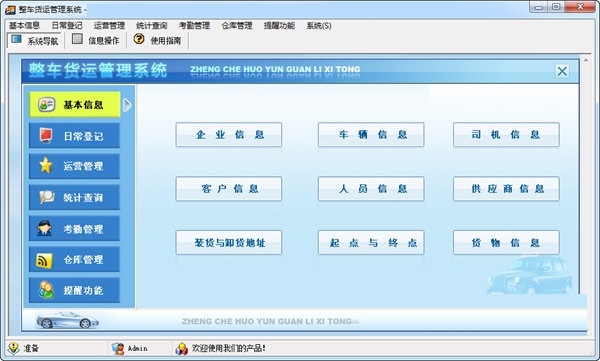Click the scrollbar up arrow at right

pyautogui.click(x=586, y=60)
